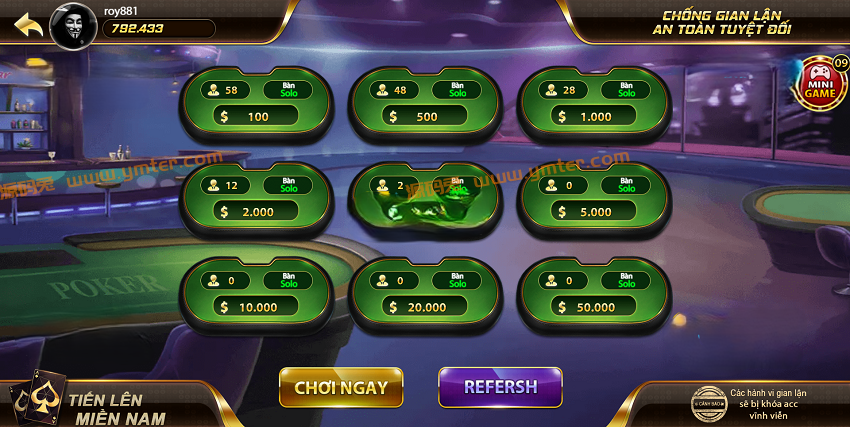Select the 100 bet Solo table
This screenshot has width=850, height=427.
click(x=256, y=104)
